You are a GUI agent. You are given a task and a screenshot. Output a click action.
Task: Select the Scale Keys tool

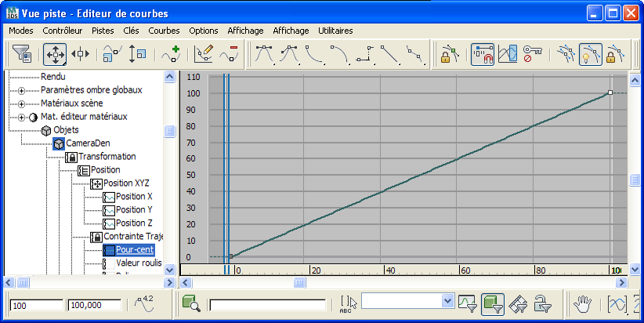112,54
